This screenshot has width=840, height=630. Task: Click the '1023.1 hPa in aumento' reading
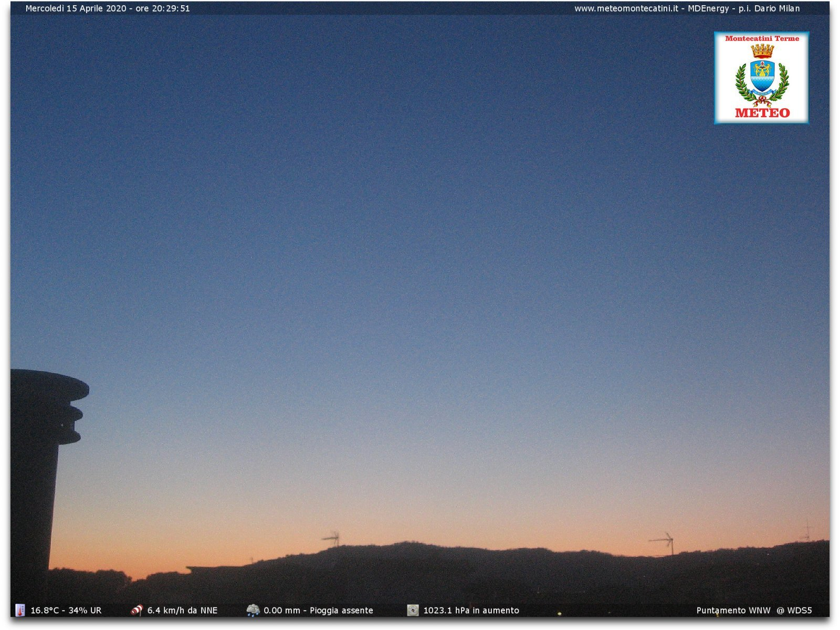[x=471, y=611]
